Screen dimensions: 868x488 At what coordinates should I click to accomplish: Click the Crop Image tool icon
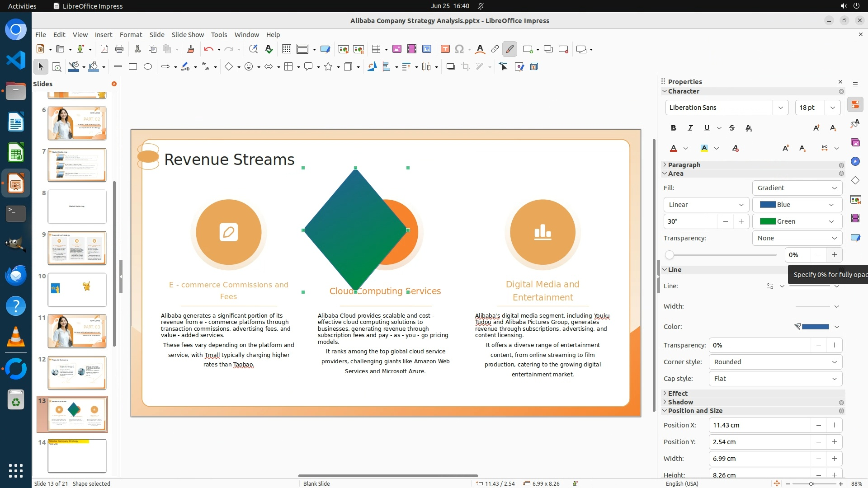(465, 67)
